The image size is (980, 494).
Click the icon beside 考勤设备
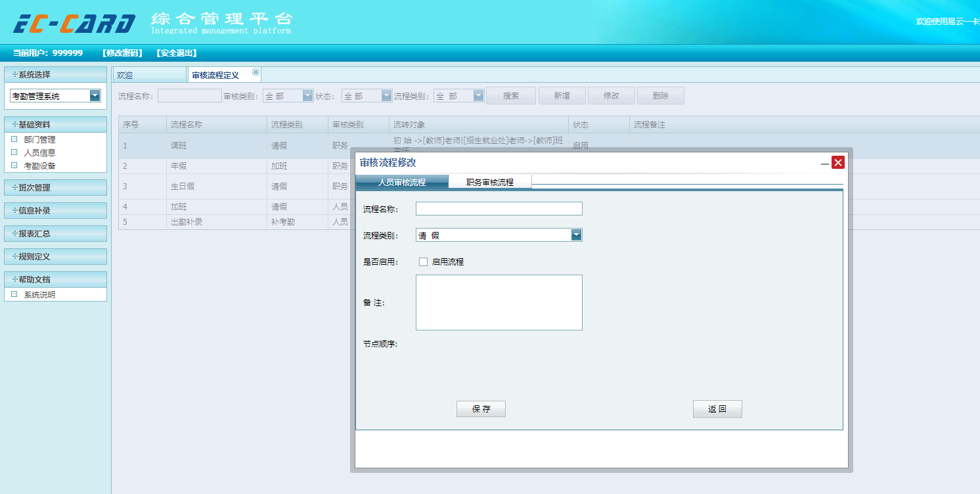pyautogui.click(x=14, y=165)
